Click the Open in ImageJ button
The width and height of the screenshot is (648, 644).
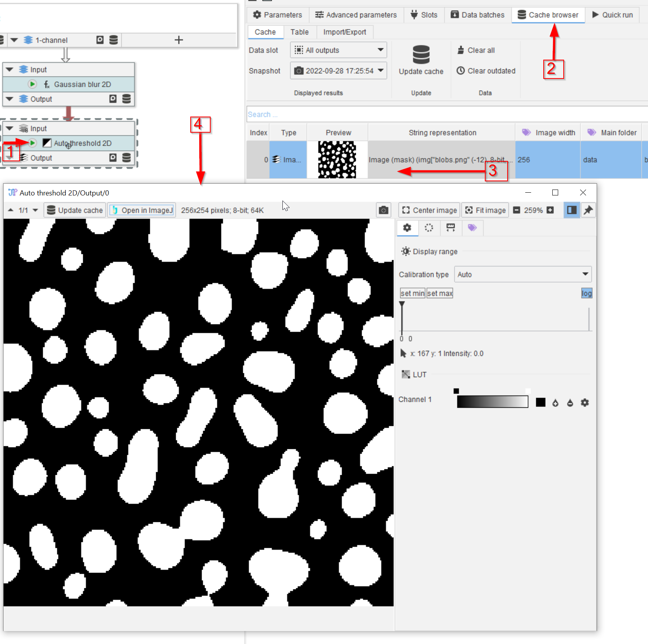[142, 210]
